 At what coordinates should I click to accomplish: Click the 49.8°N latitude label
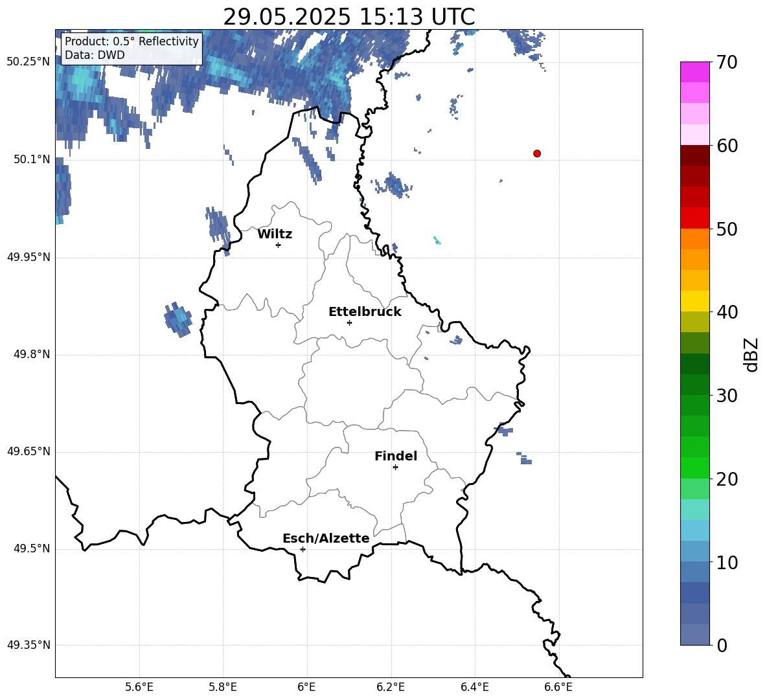coord(32,354)
